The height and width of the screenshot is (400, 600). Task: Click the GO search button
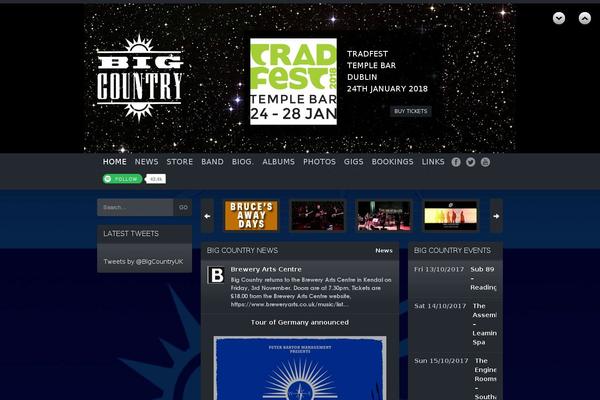[x=183, y=207]
